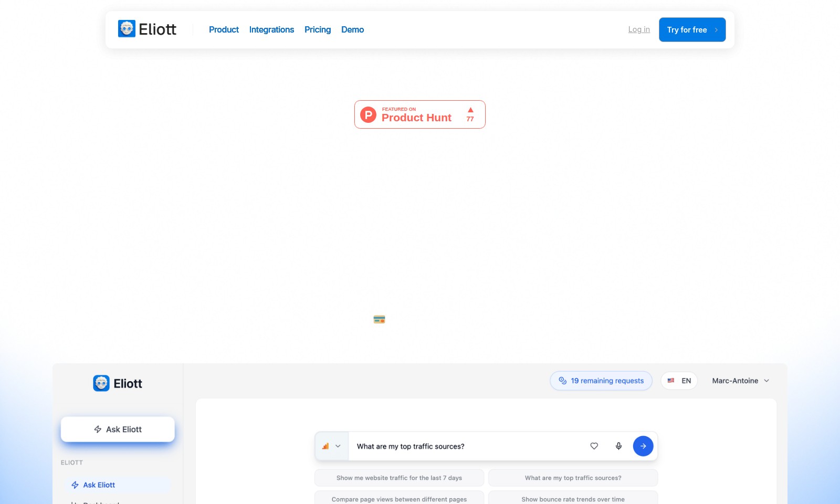Click the Eliott logo in the navbar

pyautogui.click(x=147, y=29)
